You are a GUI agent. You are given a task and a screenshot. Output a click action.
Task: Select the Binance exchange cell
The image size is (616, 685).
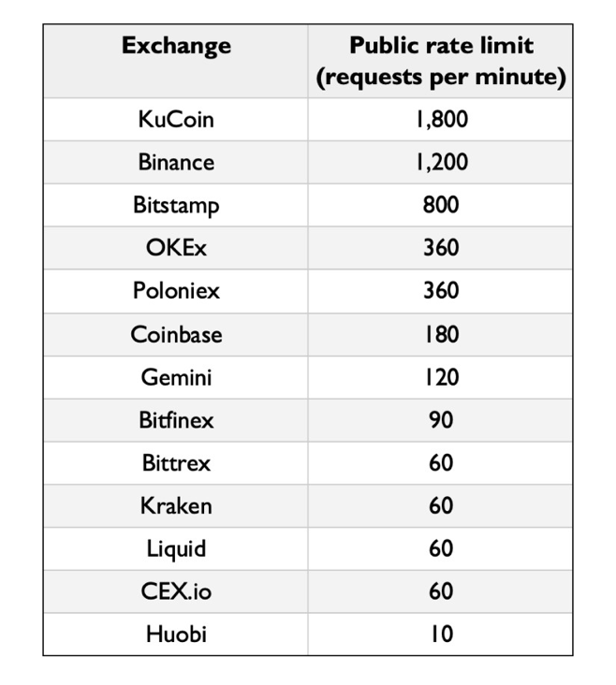coord(176,162)
